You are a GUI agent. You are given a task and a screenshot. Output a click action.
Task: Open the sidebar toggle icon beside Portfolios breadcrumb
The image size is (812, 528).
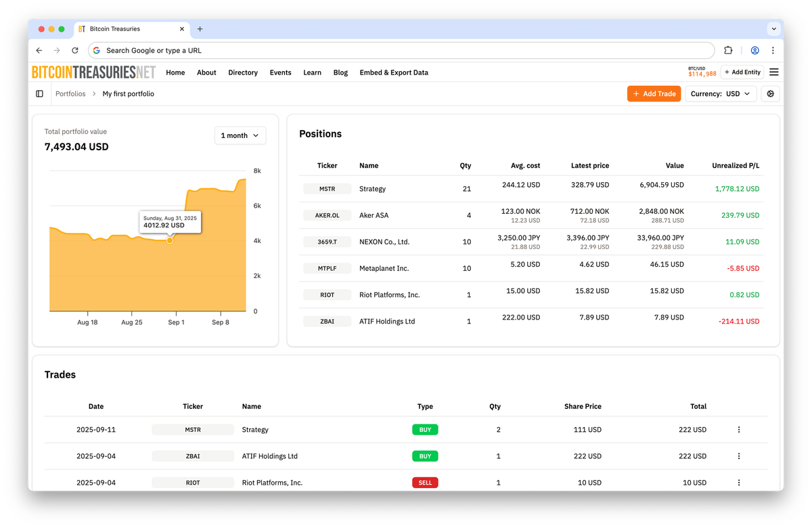pyautogui.click(x=39, y=93)
